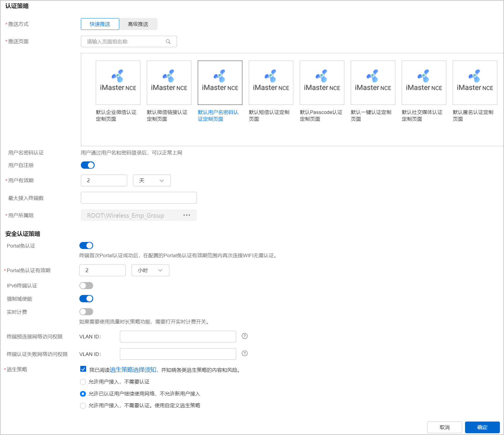Image resolution: width=504 pixels, height=435 pixels.
Task: Enable the IPv6终端认证 switch
Action: point(86,286)
